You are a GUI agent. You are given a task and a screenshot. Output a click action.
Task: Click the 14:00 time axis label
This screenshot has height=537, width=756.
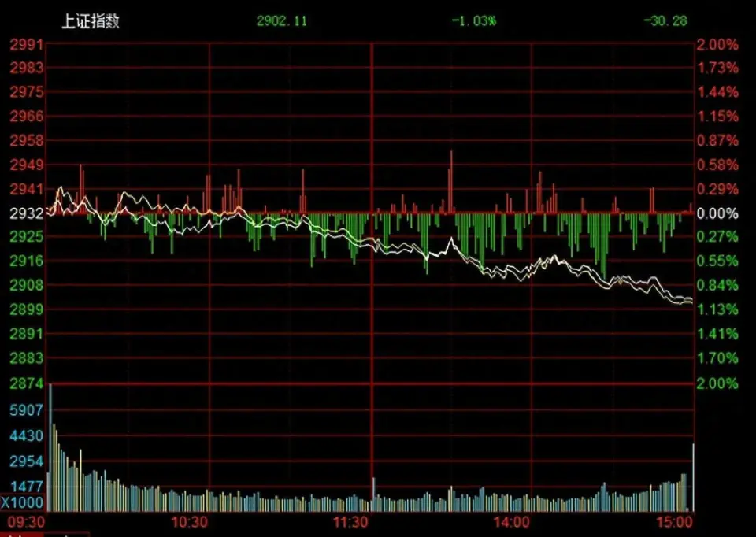[511, 522]
